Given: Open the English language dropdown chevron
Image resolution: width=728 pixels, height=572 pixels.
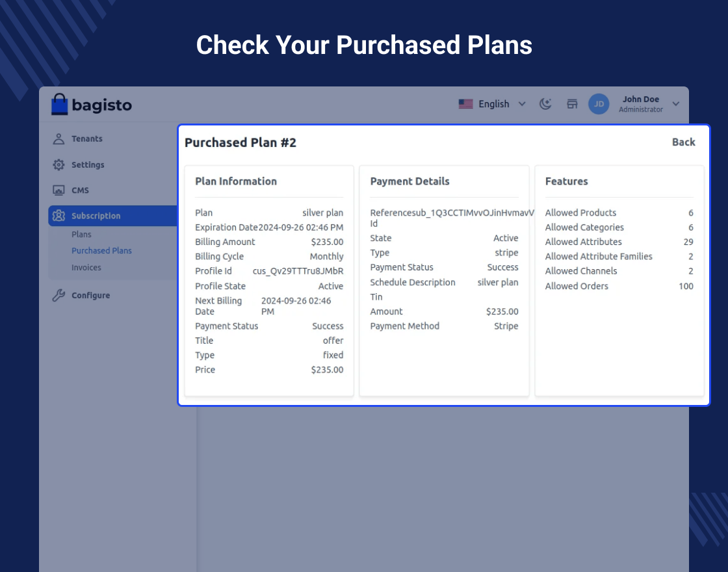Looking at the screenshot, I should click(x=522, y=104).
